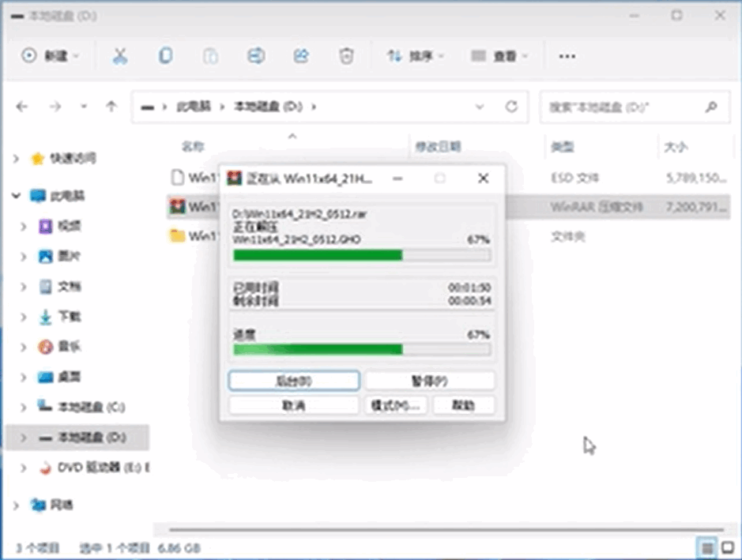Screen dimensions: 742x560
Task: Expand the 文档 Documents folder chevron
Action: coord(23,287)
